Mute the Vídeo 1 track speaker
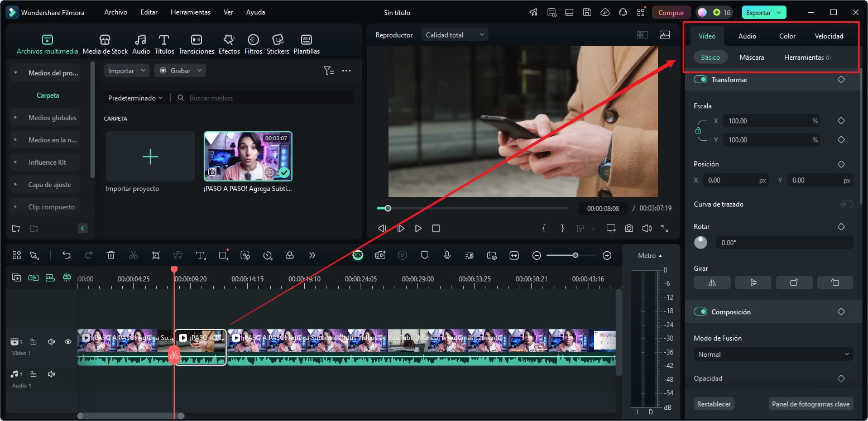Viewport: 868px width, 421px height. (x=51, y=342)
